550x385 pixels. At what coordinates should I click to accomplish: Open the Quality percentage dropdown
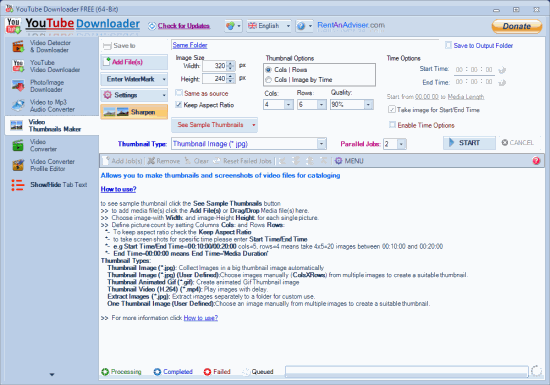(x=368, y=104)
